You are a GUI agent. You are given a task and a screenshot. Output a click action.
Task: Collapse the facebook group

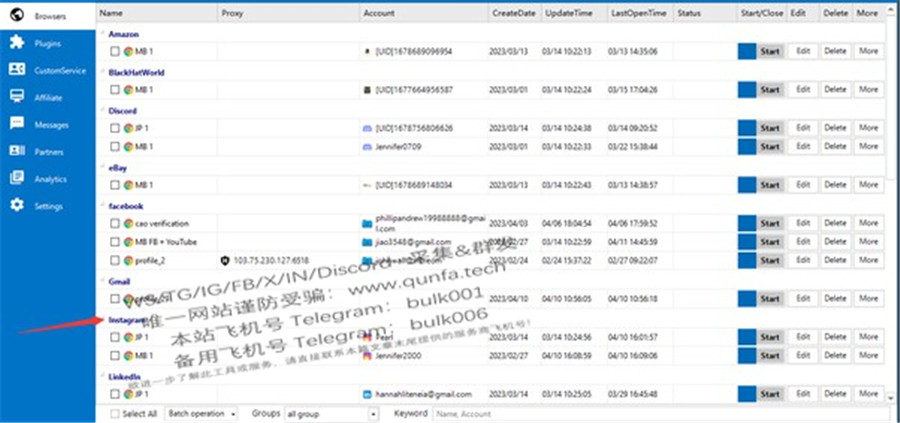pyautogui.click(x=103, y=204)
